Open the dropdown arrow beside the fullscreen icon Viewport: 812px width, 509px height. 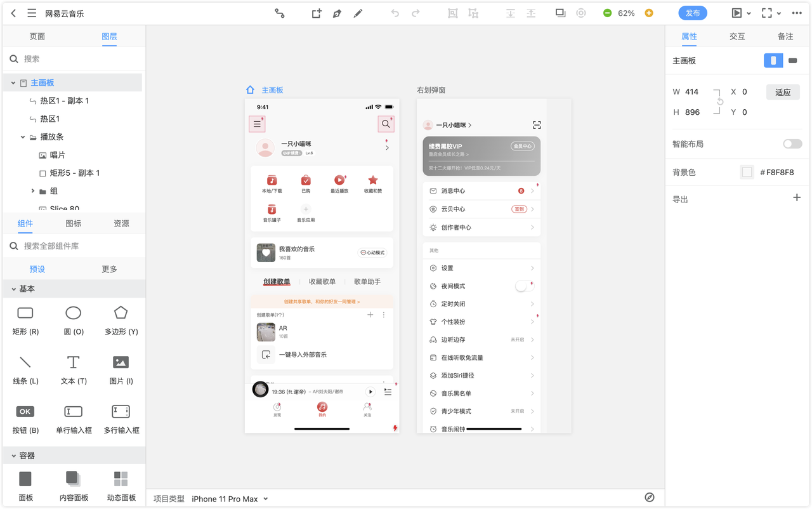pos(779,13)
